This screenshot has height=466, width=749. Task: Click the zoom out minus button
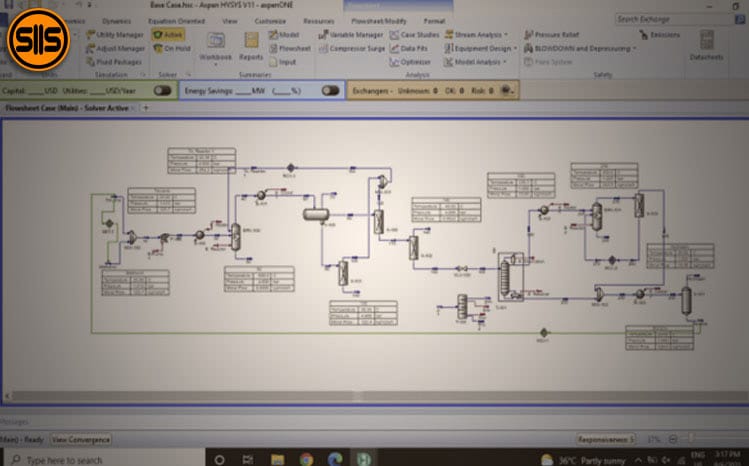point(673,439)
